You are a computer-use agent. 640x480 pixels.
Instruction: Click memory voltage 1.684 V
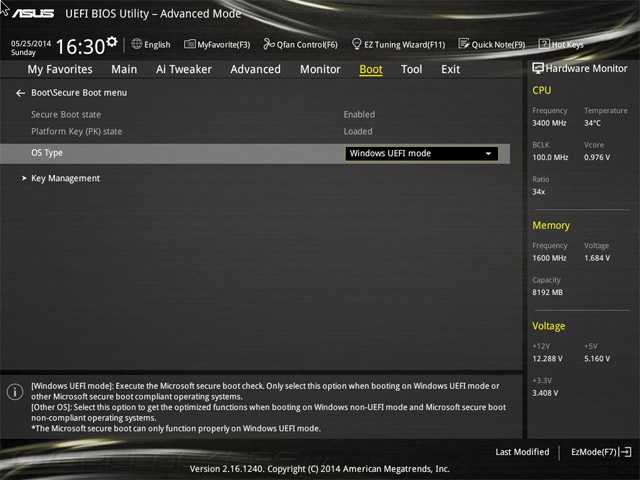point(597,258)
